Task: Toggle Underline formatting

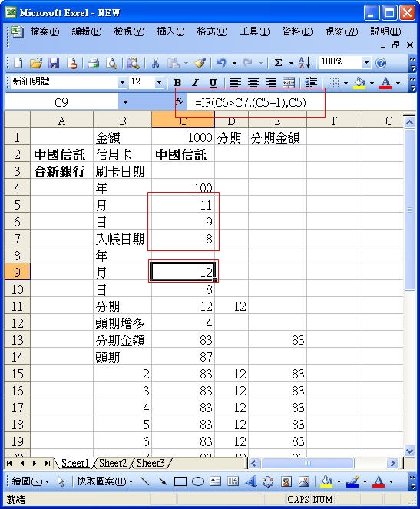Action: [213, 83]
